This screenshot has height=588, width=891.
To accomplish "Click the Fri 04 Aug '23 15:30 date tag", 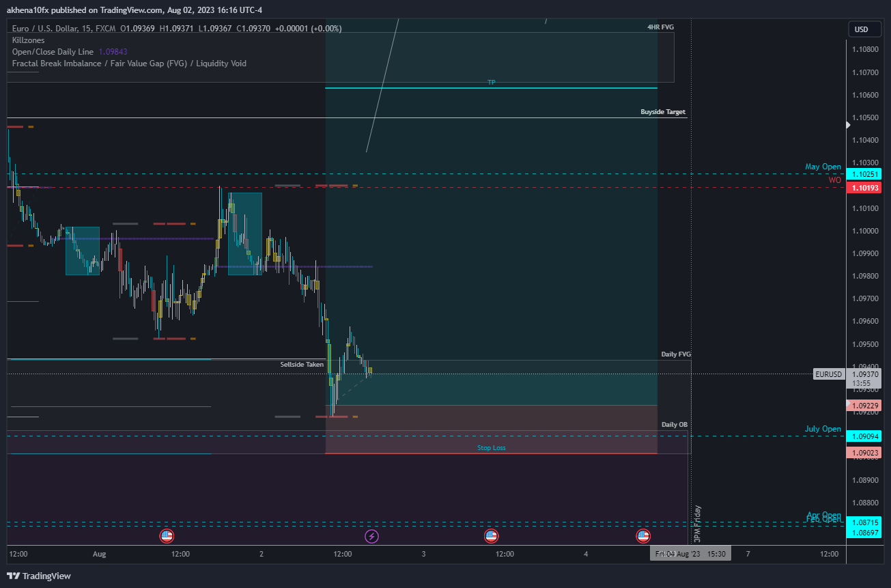I will [x=690, y=554].
